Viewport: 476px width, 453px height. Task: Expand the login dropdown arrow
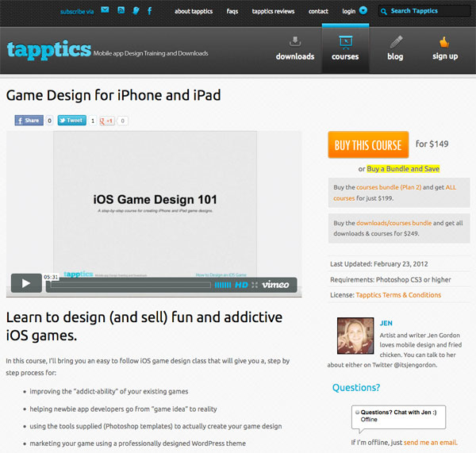click(363, 10)
